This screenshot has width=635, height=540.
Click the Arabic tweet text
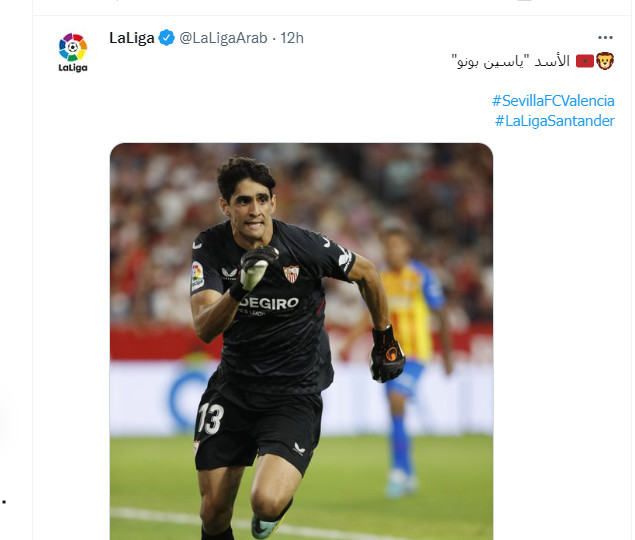pyautogui.click(x=511, y=61)
